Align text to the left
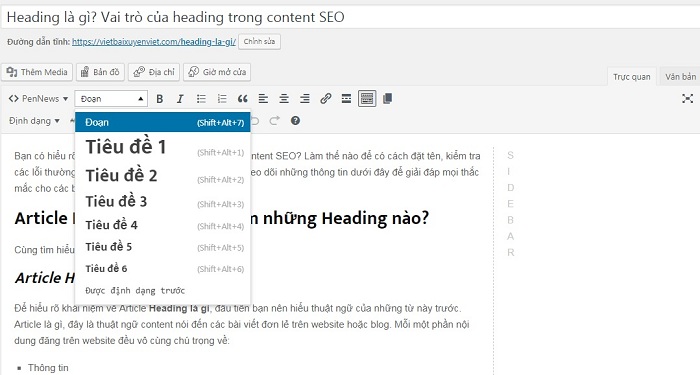 [263, 99]
